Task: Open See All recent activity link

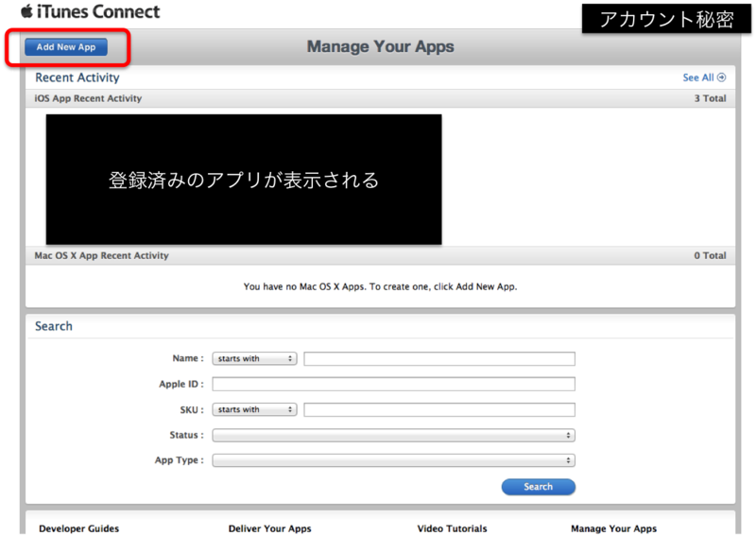Action: [x=704, y=78]
